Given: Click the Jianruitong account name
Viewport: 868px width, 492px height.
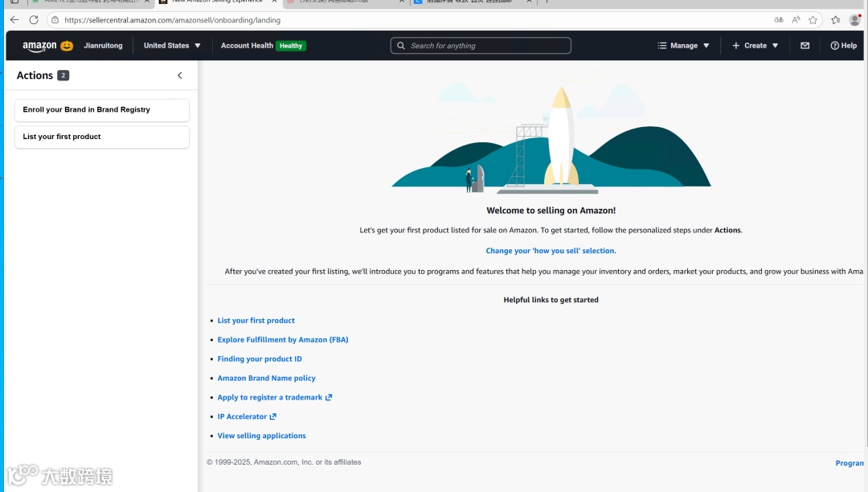Looking at the screenshot, I should (103, 45).
